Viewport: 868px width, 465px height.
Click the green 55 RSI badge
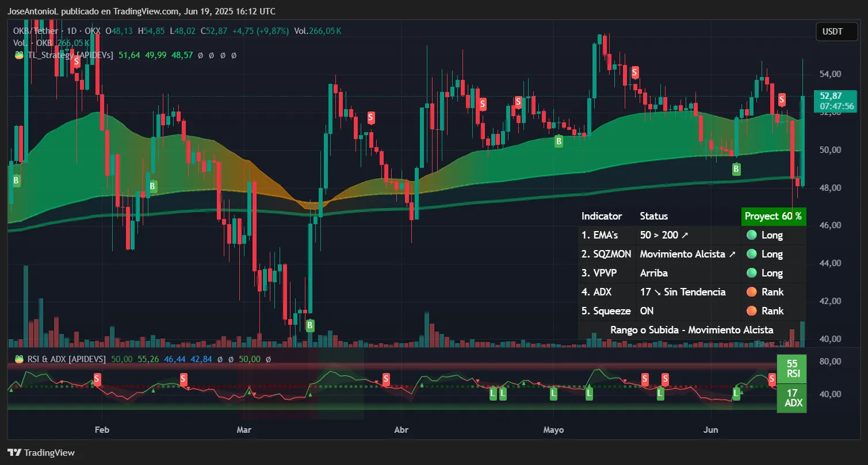791,368
